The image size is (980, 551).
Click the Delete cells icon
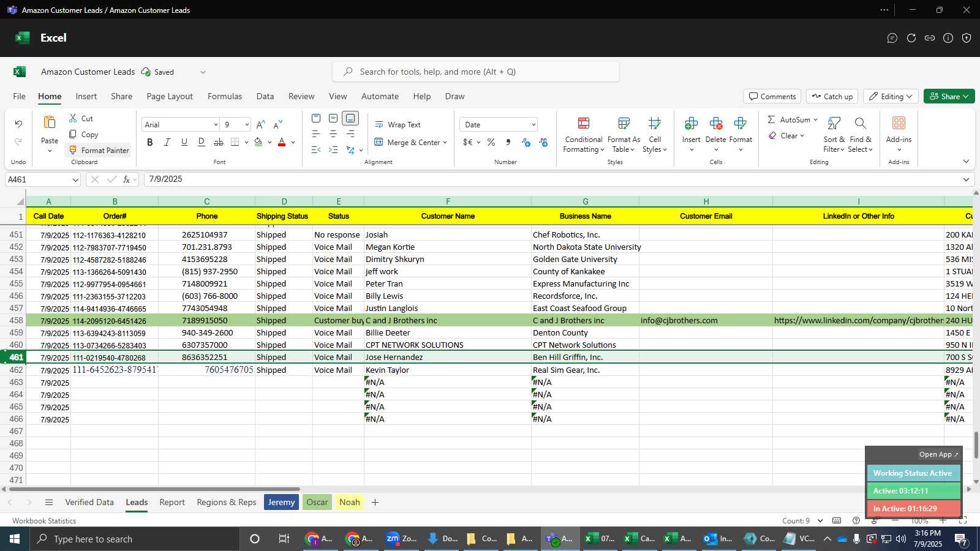715,124
